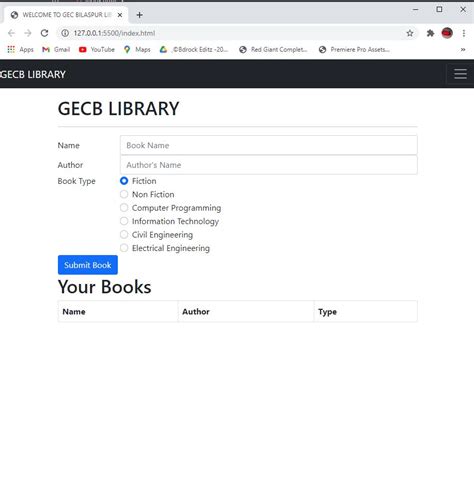Click the Submit Book button

click(x=88, y=265)
